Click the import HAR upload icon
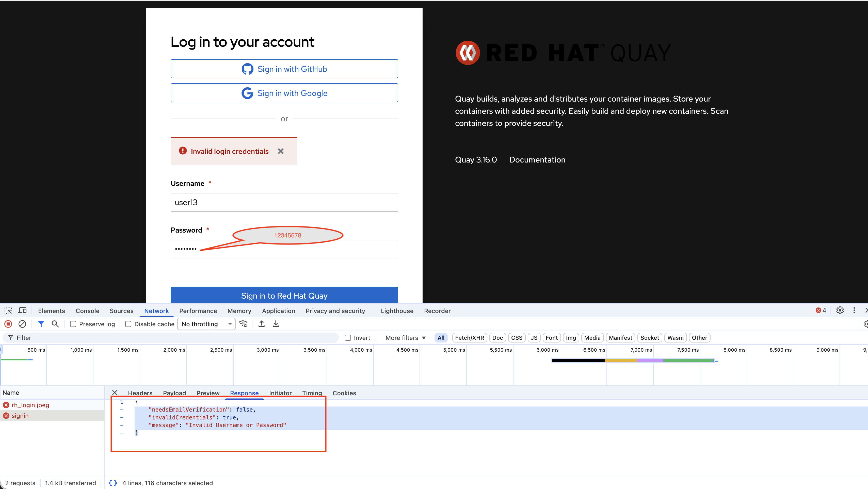Viewport: 868px width, 489px height. pyautogui.click(x=262, y=324)
